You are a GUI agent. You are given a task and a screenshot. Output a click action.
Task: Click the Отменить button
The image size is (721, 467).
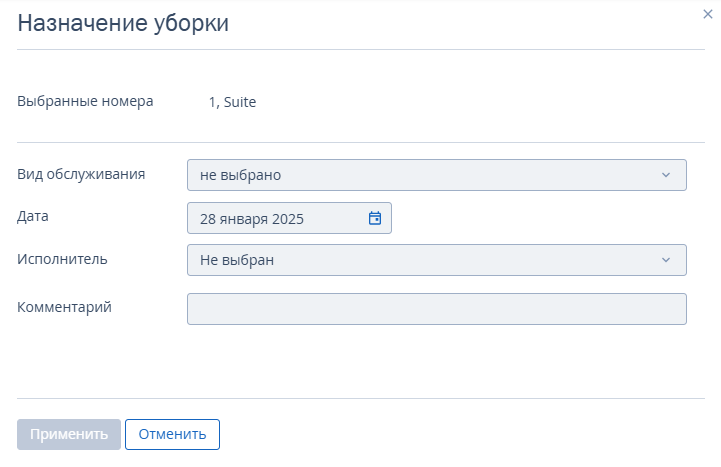tap(172, 434)
